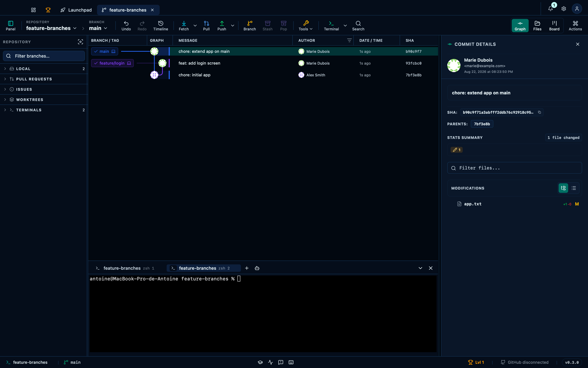Fetch from remote
This screenshot has height=368, width=588.
[184, 26]
